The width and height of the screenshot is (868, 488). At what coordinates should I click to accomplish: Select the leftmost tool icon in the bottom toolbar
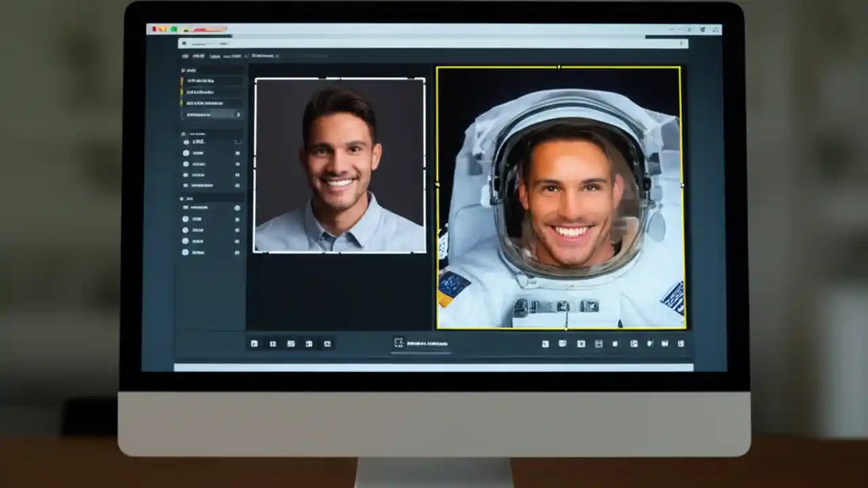tap(254, 344)
